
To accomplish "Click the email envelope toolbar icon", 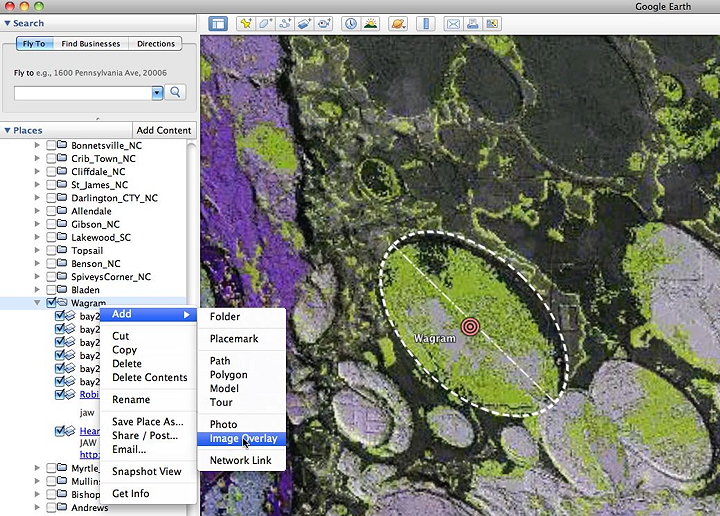I will tap(452, 23).
